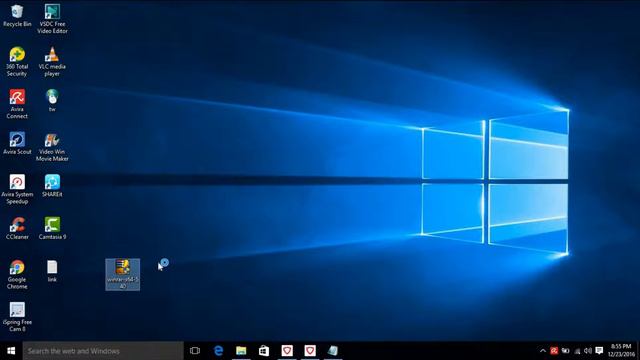Click the red Avira tray icon
Screen dimensions: 640x360
pyautogui.click(x=554, y=351)
